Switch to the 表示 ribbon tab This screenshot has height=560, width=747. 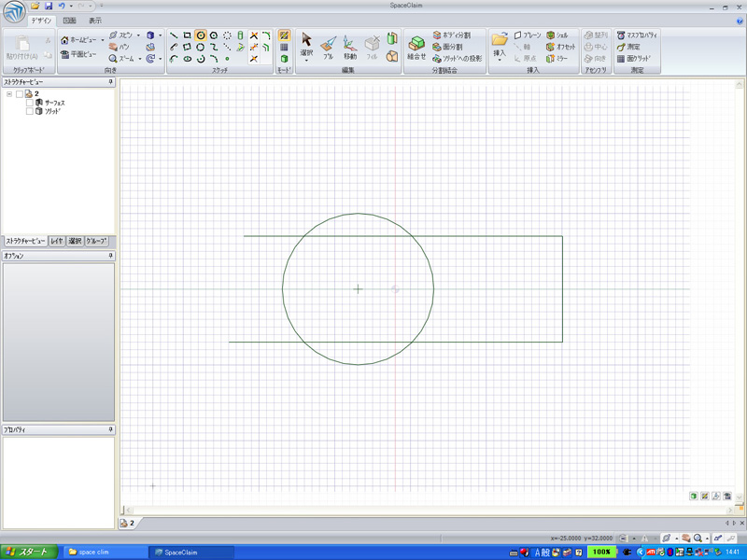coord(95,20)
